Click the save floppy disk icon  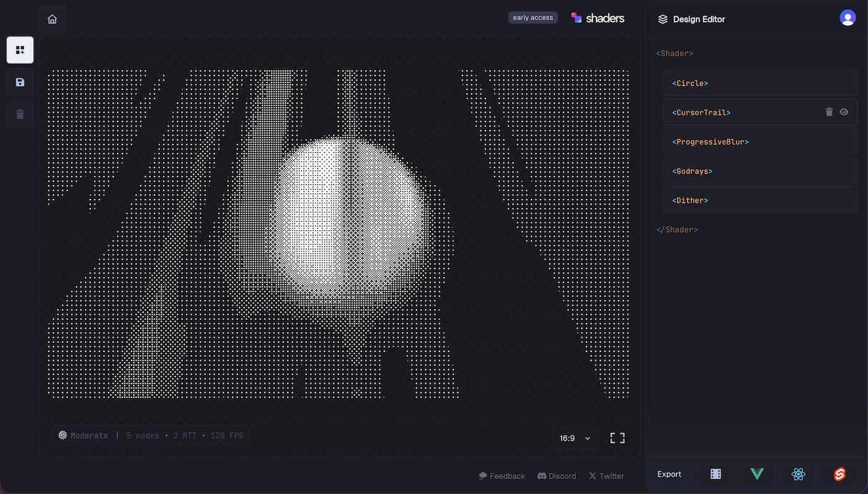[x=20, y=82]
